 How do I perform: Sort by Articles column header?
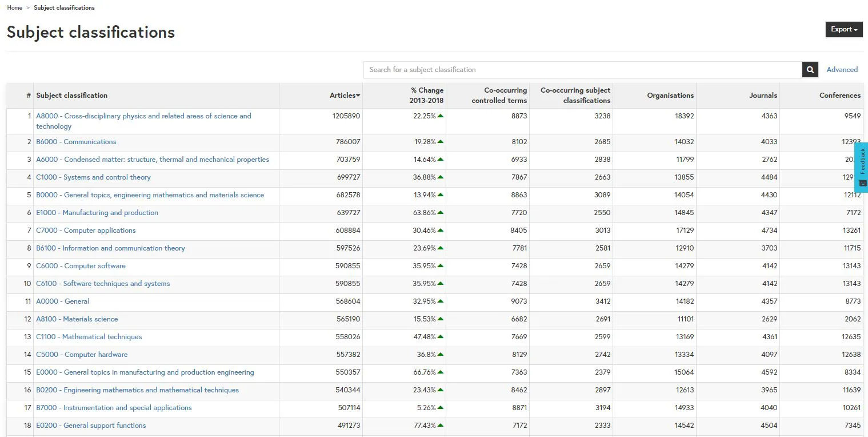click(345, 96)
